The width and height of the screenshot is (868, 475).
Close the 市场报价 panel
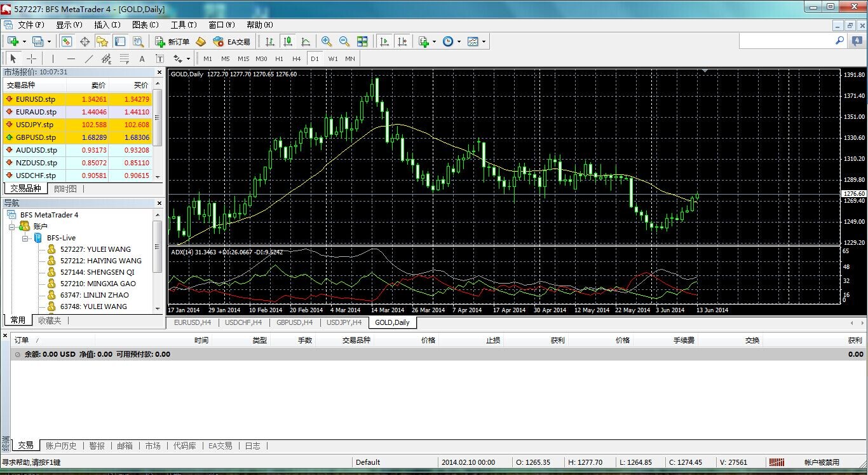point(159,72)
